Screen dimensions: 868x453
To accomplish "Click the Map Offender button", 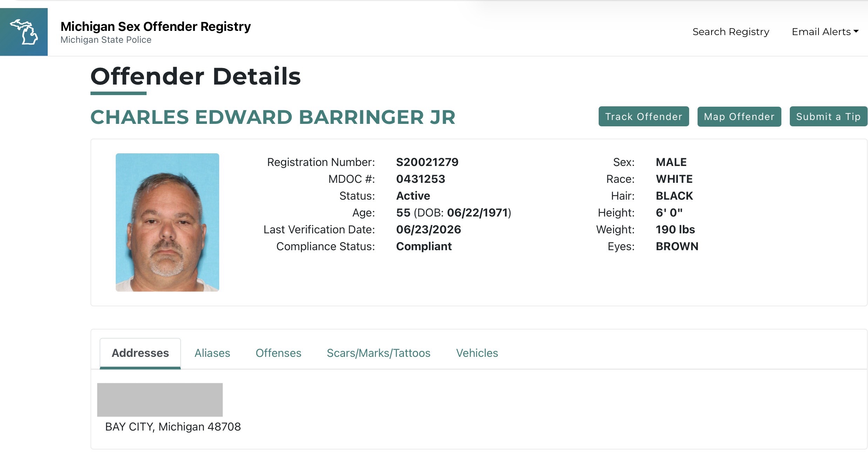I will (739, 116).
